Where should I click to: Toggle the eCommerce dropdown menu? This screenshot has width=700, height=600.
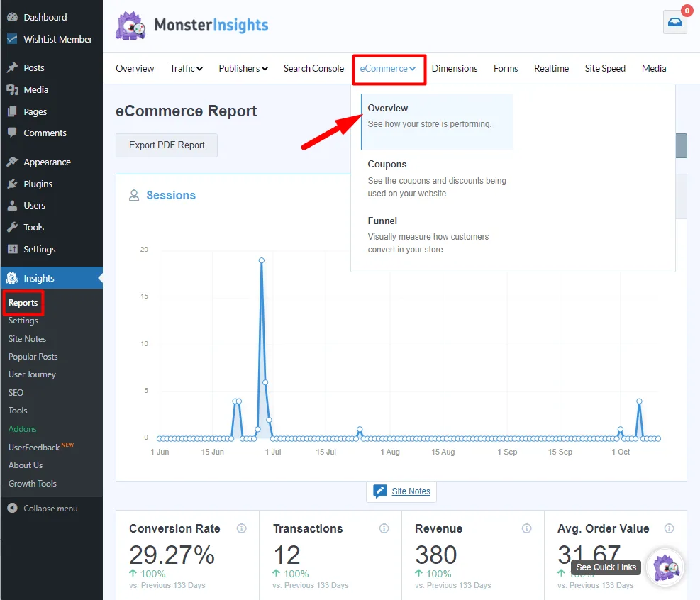[x=387, y=69]
